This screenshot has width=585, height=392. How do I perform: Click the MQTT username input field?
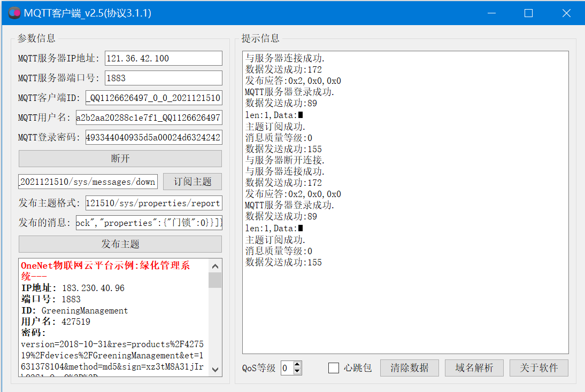149,117
